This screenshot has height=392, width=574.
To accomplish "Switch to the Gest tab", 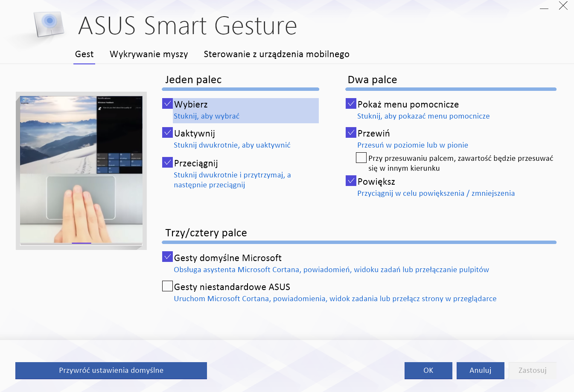I will pos(84,54).
